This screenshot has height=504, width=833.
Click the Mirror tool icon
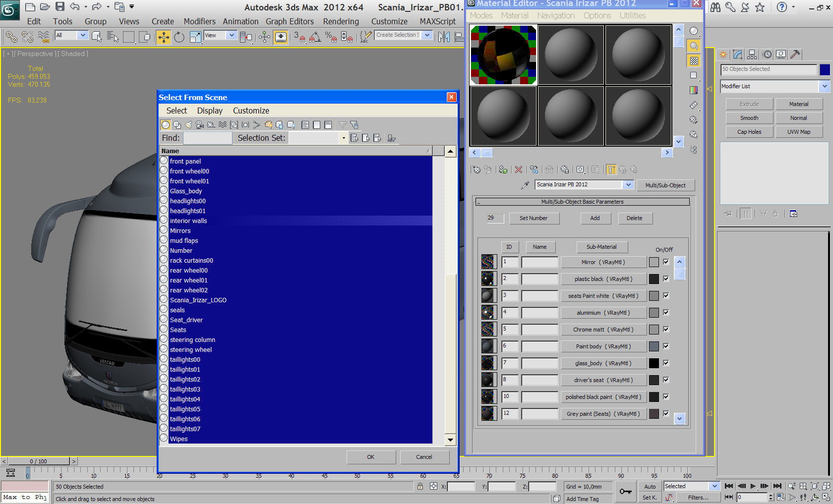(x=444, y=37)
